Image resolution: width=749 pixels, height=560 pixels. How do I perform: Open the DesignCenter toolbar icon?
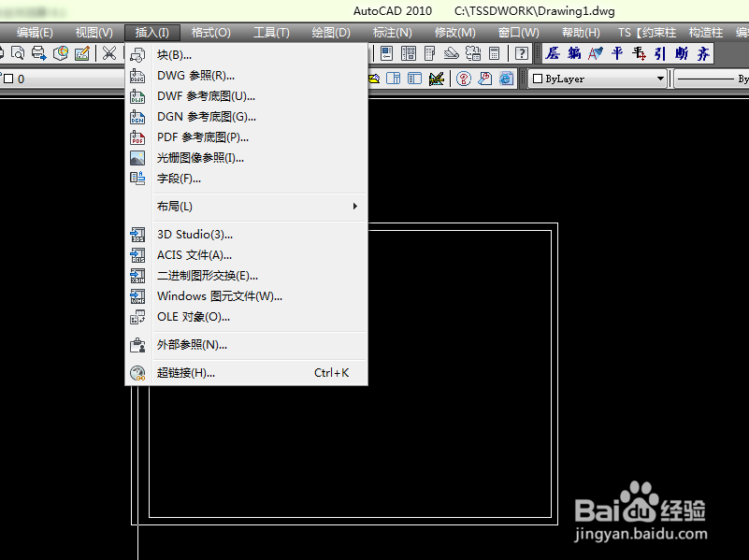click(409, 53)
